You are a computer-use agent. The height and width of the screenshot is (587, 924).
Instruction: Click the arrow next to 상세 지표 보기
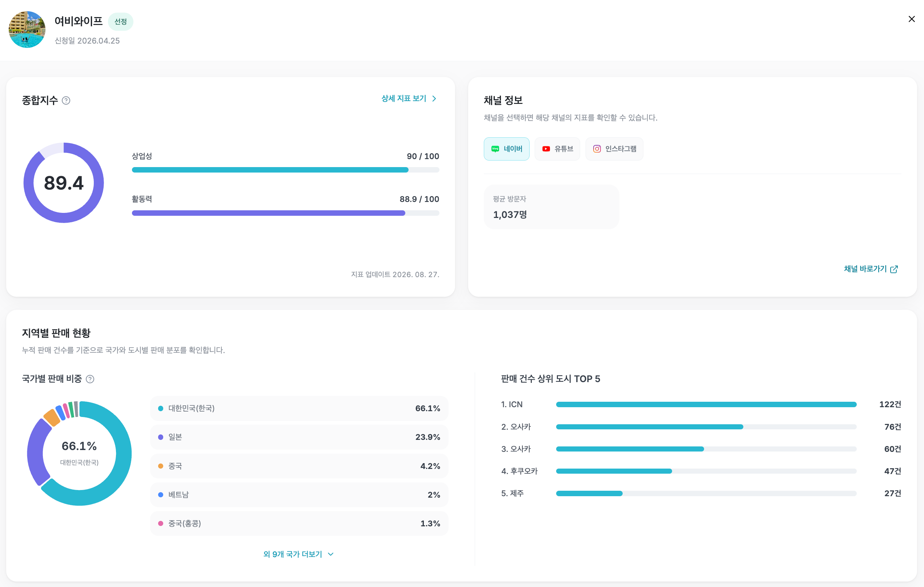tap(434, 98)
